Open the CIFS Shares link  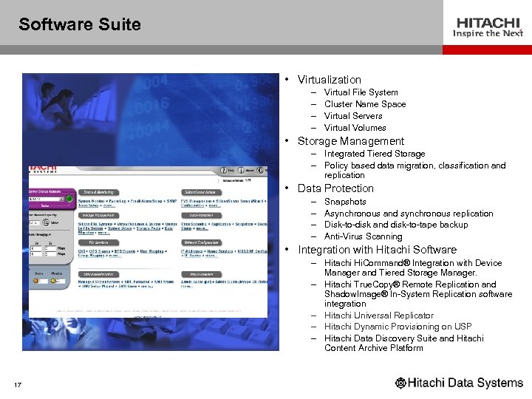pos(100,251)
